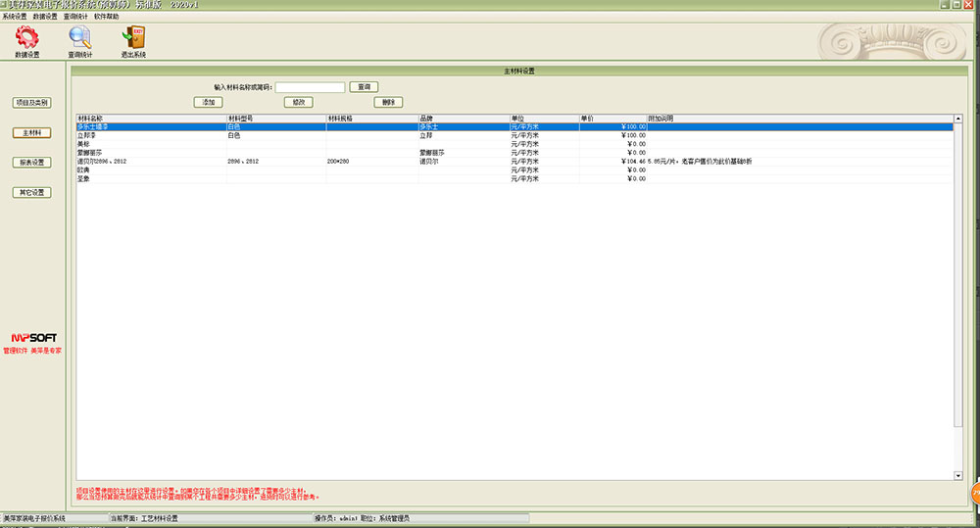Click the 添加 button to add material
Screen dimensions: 980x528
(209, 102)
